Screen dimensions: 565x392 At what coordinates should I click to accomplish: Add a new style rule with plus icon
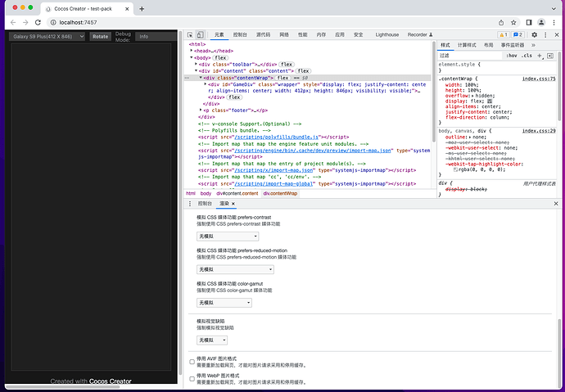[x=540, y=56]
